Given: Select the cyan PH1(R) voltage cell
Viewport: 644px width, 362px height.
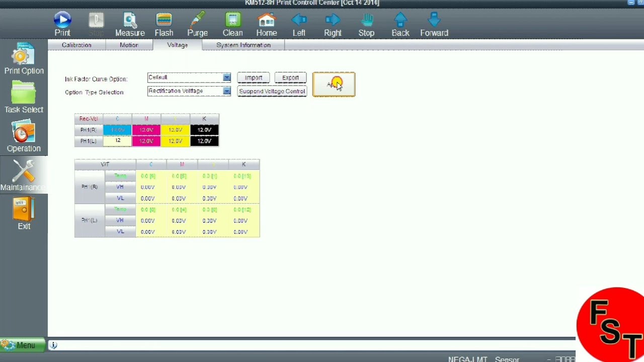Looking at the screenshot, I should (x=117, y=130).
